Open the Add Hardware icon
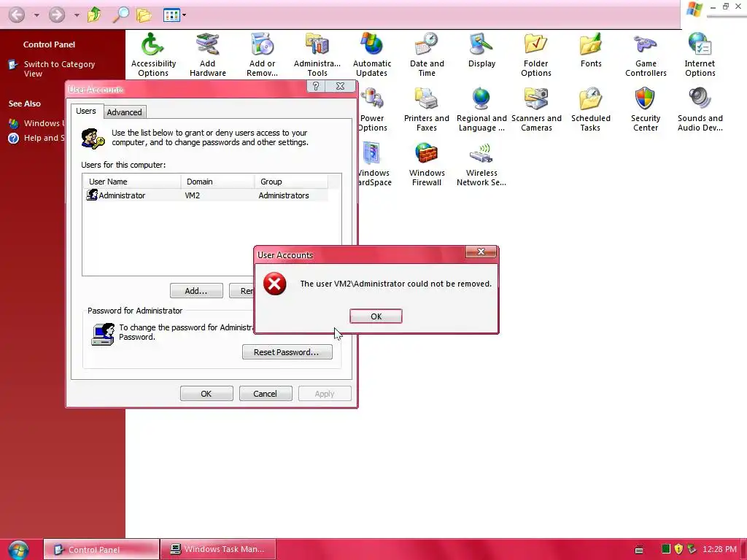Screen dimensions: 747x560 coord(207,54)
